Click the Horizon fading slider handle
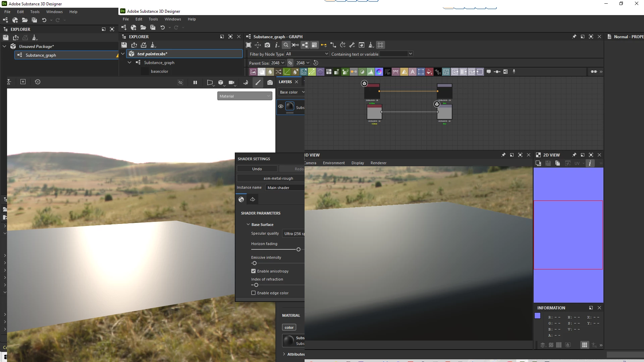The width and height of the screenshot is (644, 362). (x=298, y=249)
